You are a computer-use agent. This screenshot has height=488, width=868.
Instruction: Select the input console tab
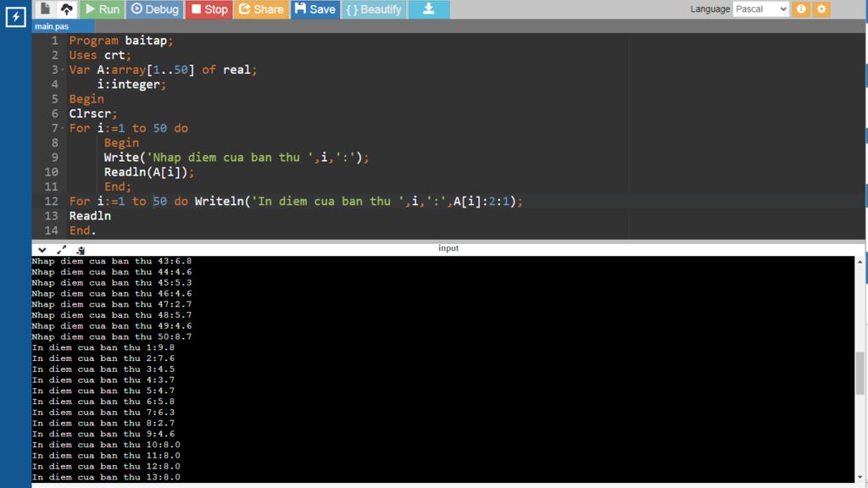448,248
